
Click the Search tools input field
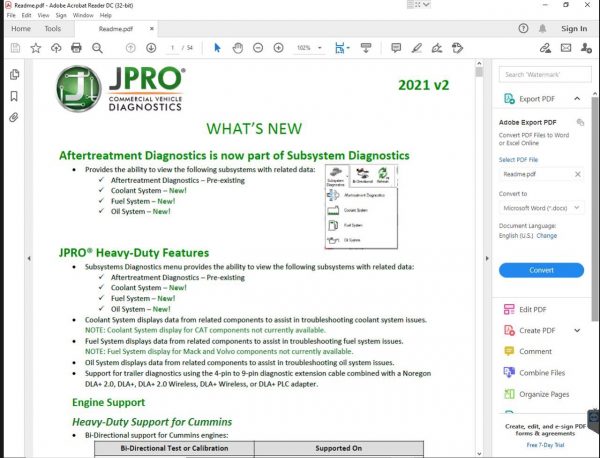[545, 74]
